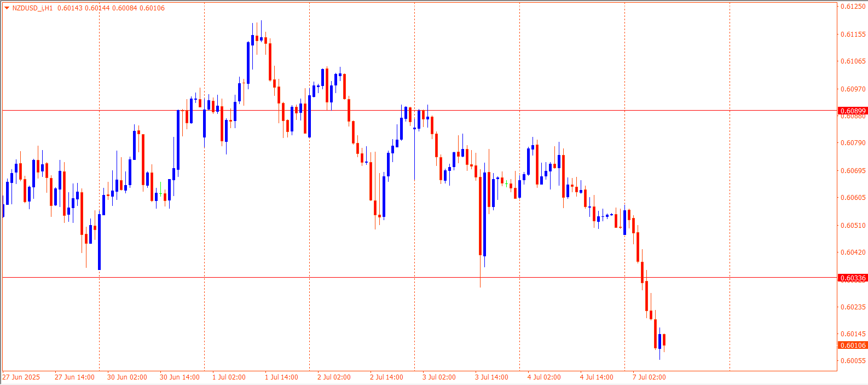Viewport: 868px width, 385px height.
Task: Click the 2 Jul 02:00 time label
Action: coord(334,377)
